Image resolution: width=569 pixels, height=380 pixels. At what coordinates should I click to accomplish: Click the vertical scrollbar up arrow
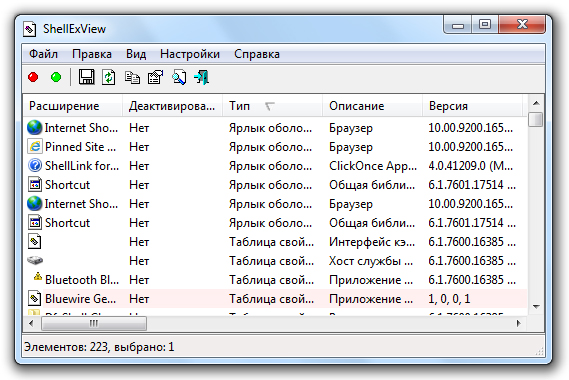tap(536, 103)
